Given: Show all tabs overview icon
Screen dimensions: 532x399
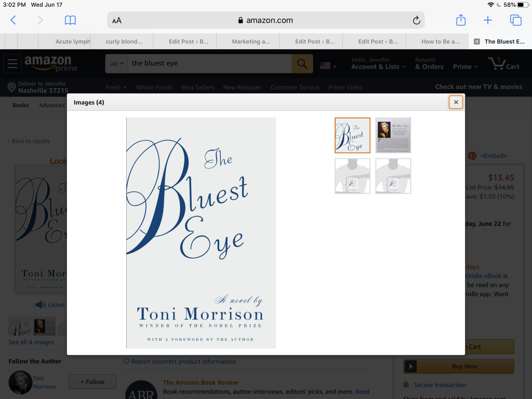Looking at the screenshot, I should pos(516,20).
